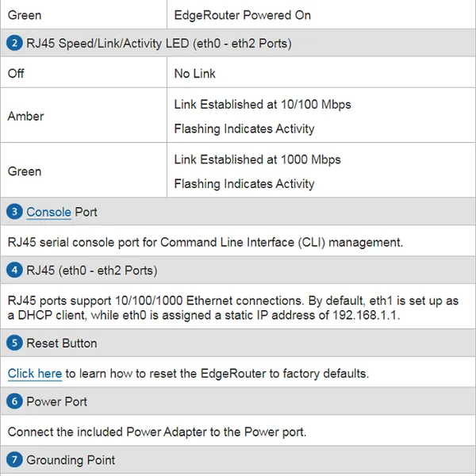Click the 'Power Port' section heading text

[57, 401]
